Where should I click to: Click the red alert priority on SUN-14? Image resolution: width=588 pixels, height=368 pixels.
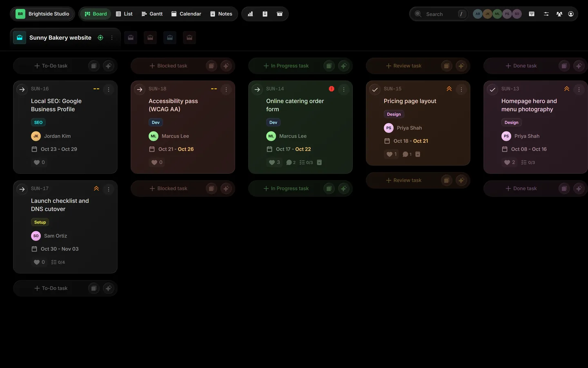(x=332, y=89)
